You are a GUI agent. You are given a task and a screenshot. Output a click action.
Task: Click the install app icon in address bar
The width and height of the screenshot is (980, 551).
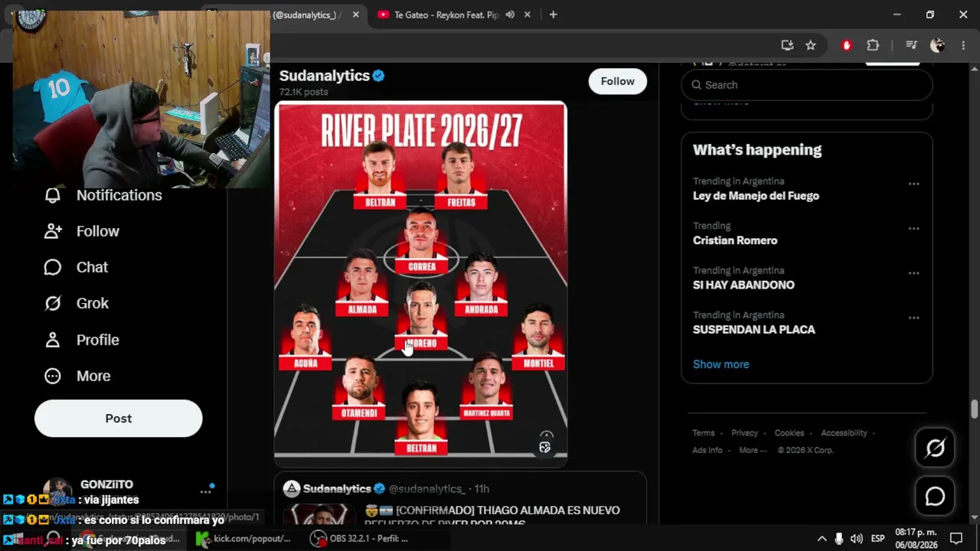click(787, 45)
